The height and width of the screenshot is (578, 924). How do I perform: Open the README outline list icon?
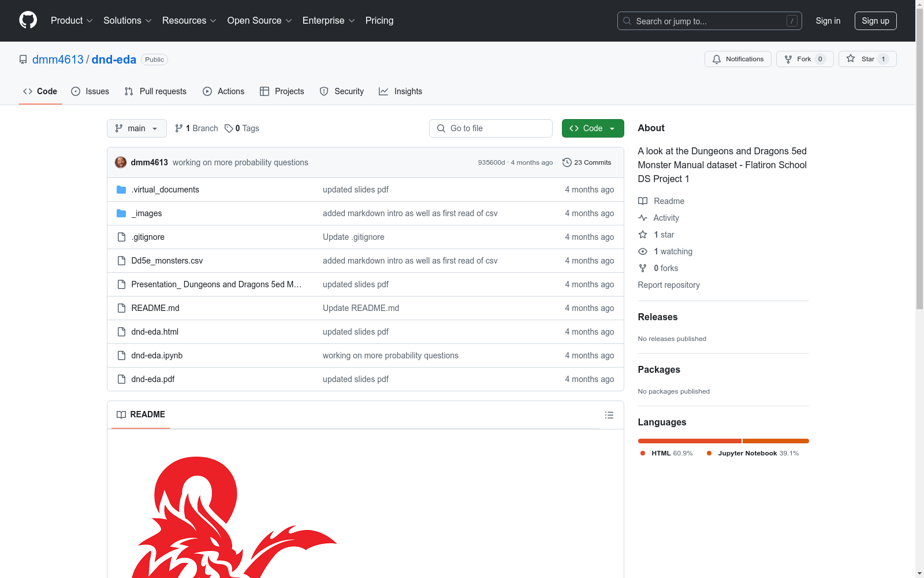tap(609, 415)
